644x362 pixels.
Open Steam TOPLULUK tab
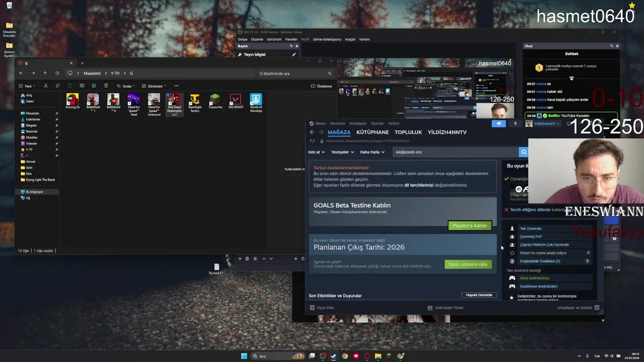pos(409,132)
